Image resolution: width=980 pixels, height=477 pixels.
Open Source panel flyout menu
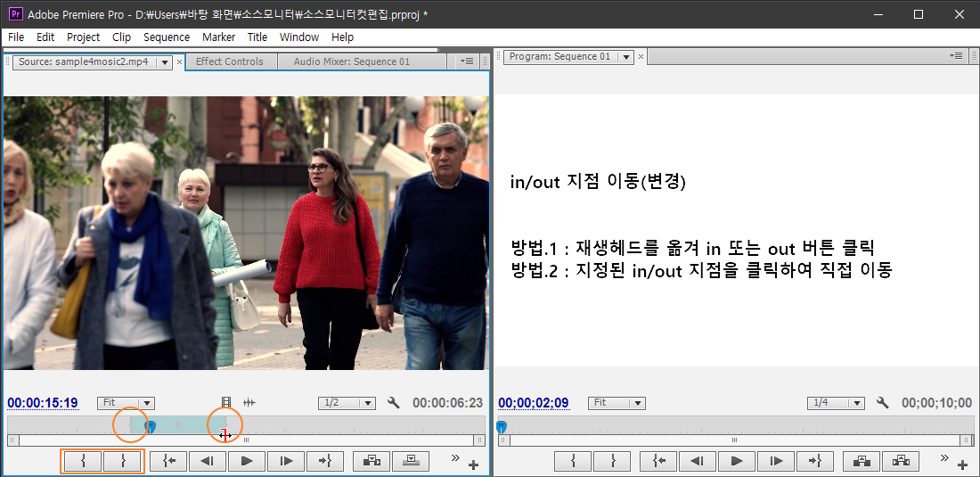469,62
